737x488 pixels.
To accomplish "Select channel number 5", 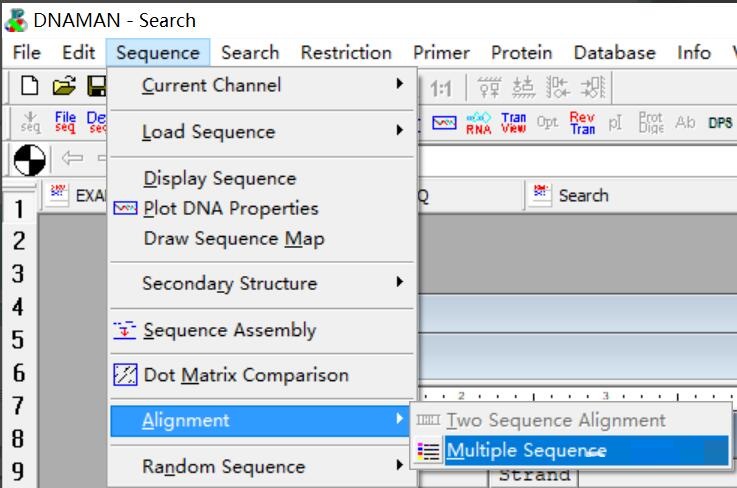I will click(18, 340).
